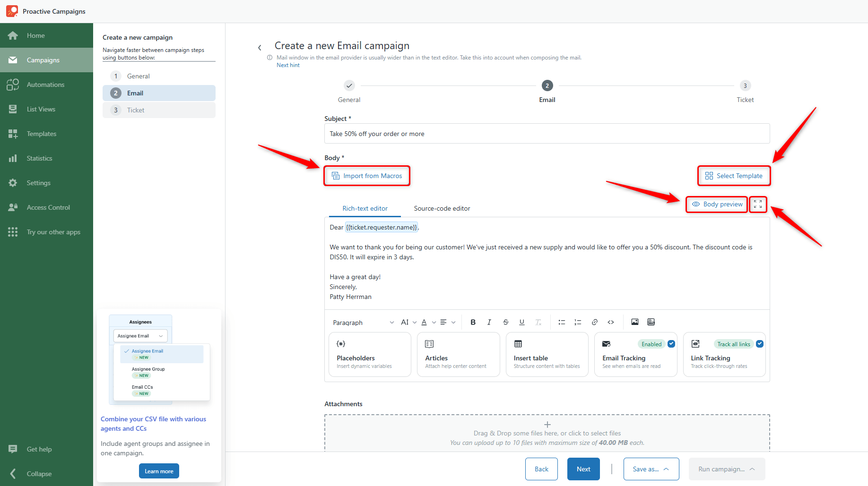Click into the Subject input field
Screen dimensions: 868x486
[547, 134]
